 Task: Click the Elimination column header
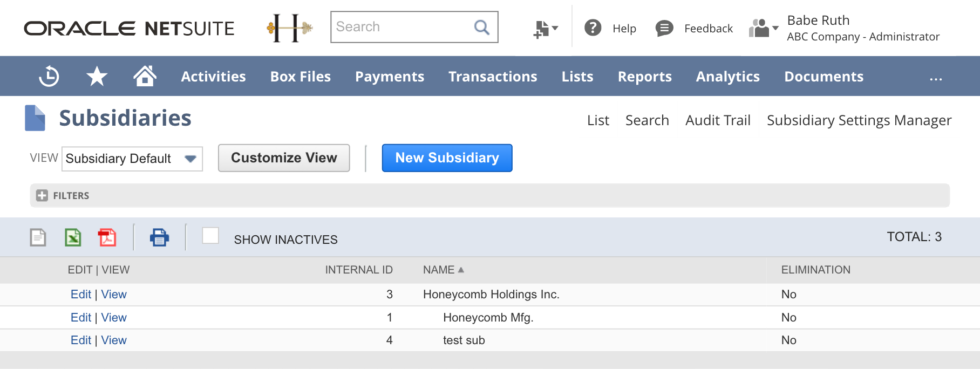point(816,270)
